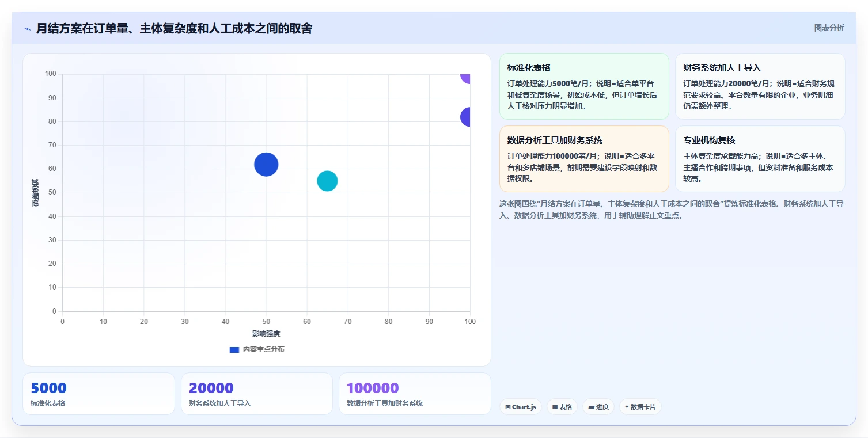Image resolution: width=868 pixels, height=438 pixels.
Task: Click the 数据分析工具加财务系统 label under 100000
Action: click(385, 403)
